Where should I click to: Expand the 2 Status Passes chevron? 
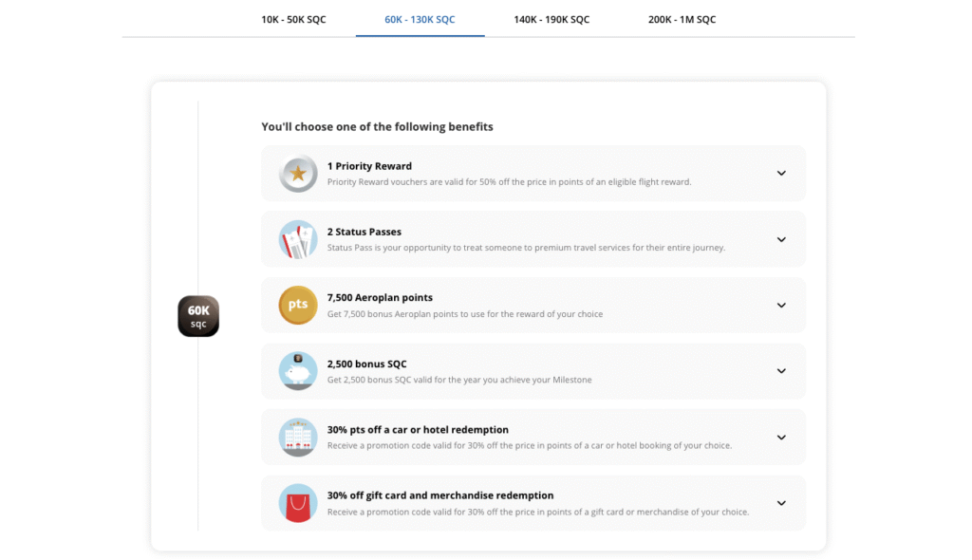pos(781,239)
